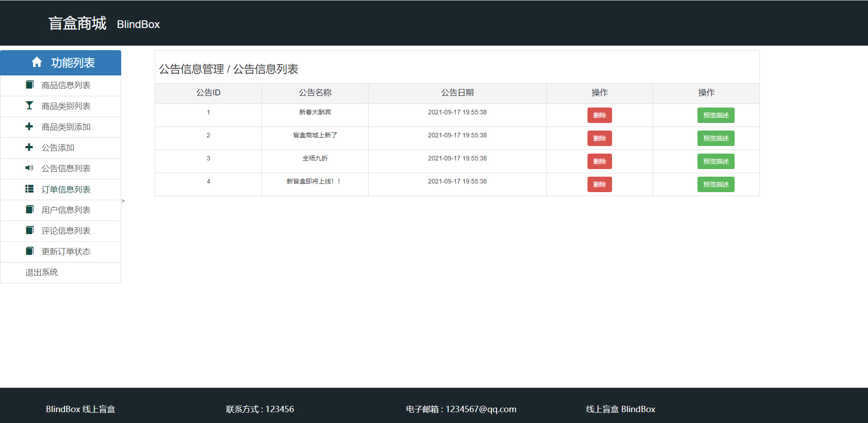Open the 商品信息列表 menu item
The width and height of the screenshot is (868, 423).
tap(61, 85)
